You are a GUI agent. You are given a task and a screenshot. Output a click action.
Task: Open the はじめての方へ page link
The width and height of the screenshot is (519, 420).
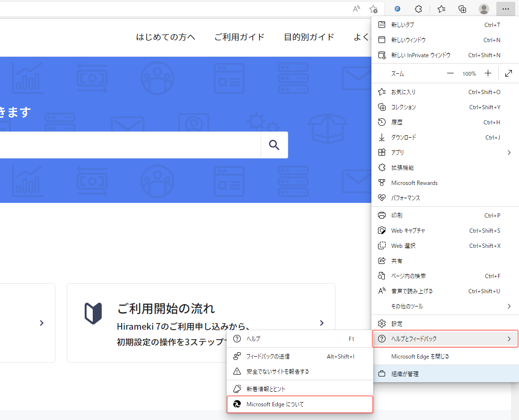tap(166, 37)
